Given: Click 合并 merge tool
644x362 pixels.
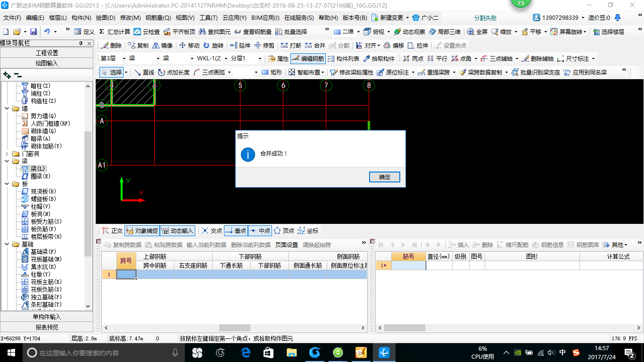Looking at the screenshot, I should pyautogui.click(x=315, y=45).
